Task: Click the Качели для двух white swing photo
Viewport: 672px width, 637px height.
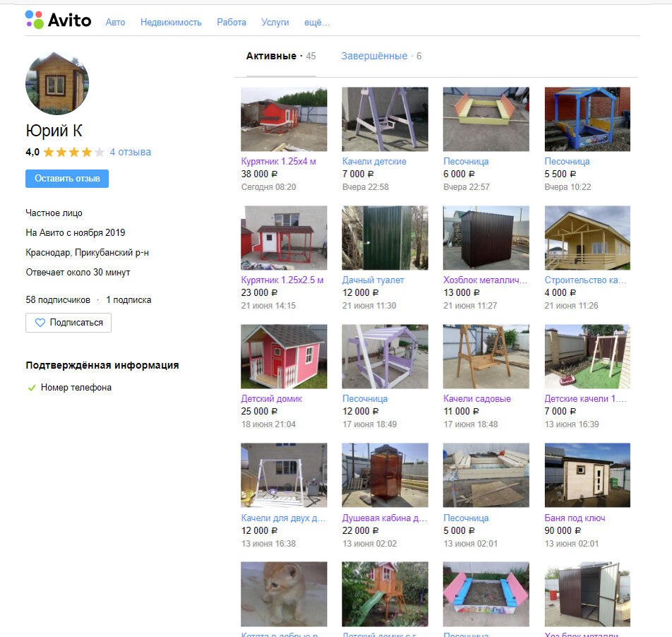Action: tap(284, 475)
